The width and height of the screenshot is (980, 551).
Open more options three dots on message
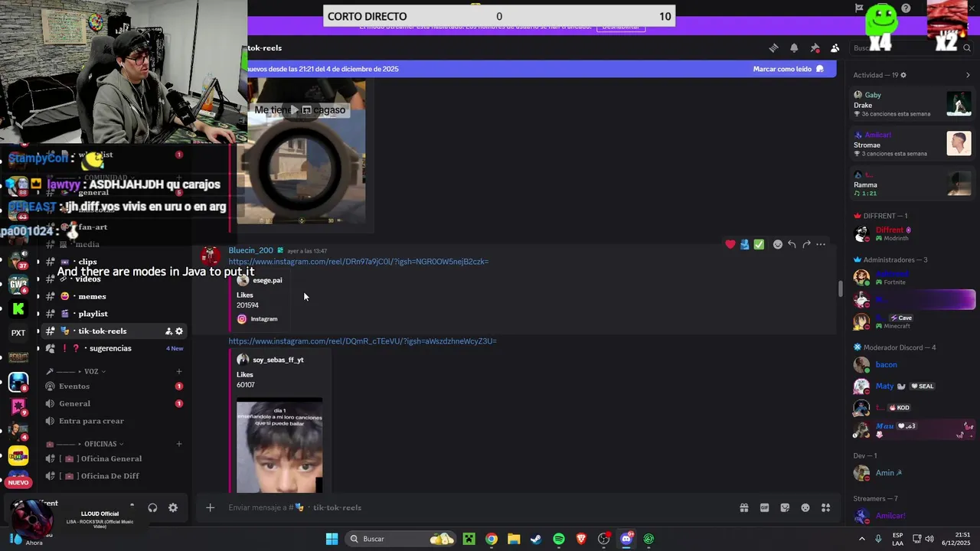(821, 244)
